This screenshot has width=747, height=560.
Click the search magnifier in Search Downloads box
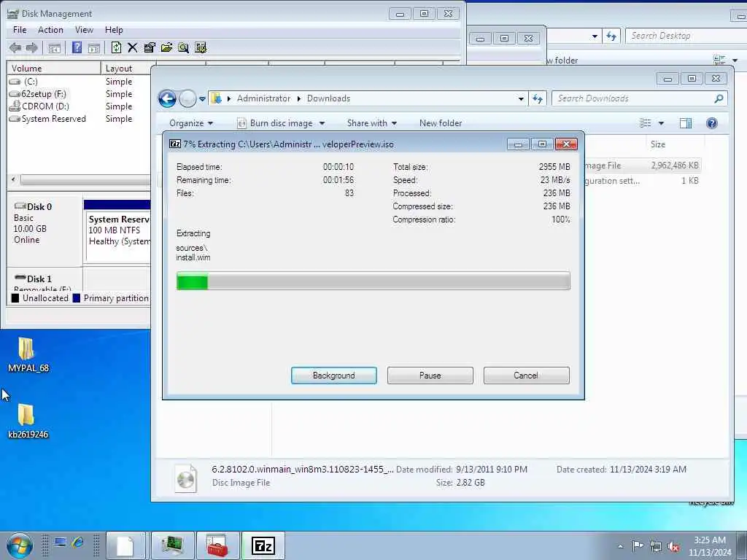[x=719, y=98]
